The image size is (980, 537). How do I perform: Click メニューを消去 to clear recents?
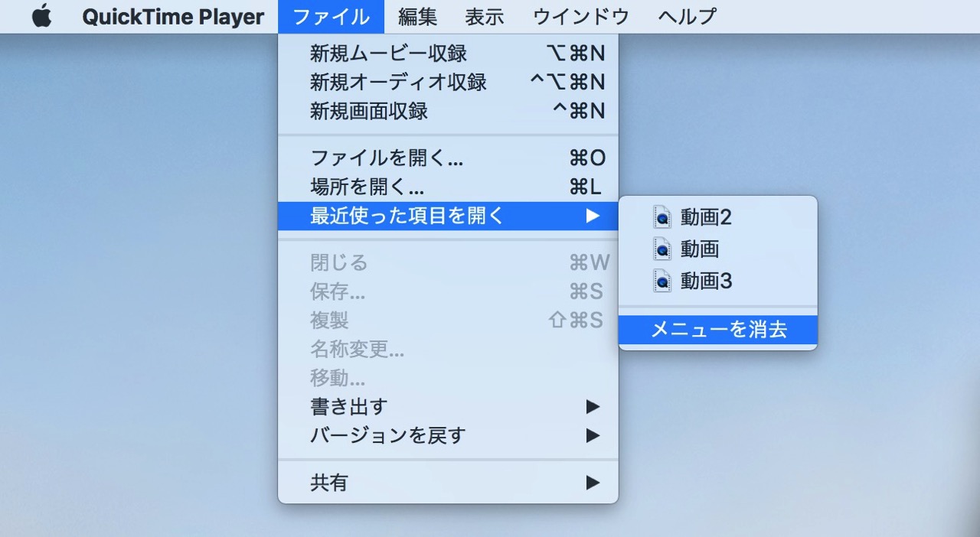tap(717, 330)
